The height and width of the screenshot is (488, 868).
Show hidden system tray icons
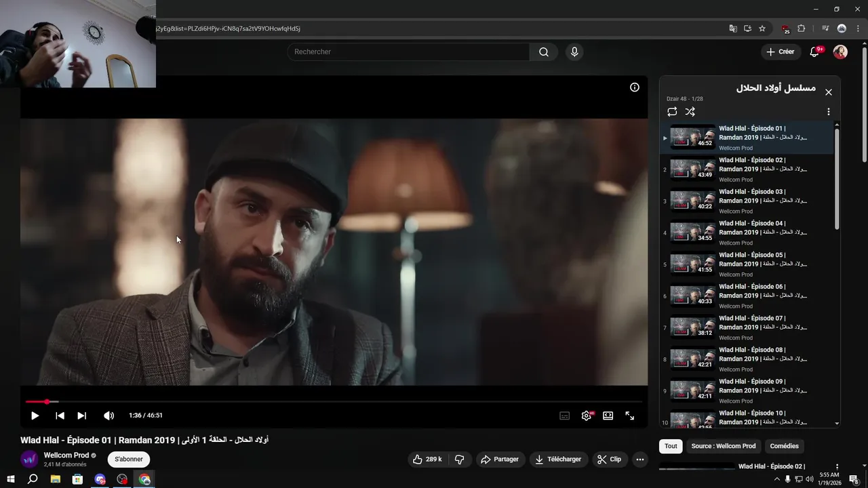pyautogui.click(x=776, y=479)
